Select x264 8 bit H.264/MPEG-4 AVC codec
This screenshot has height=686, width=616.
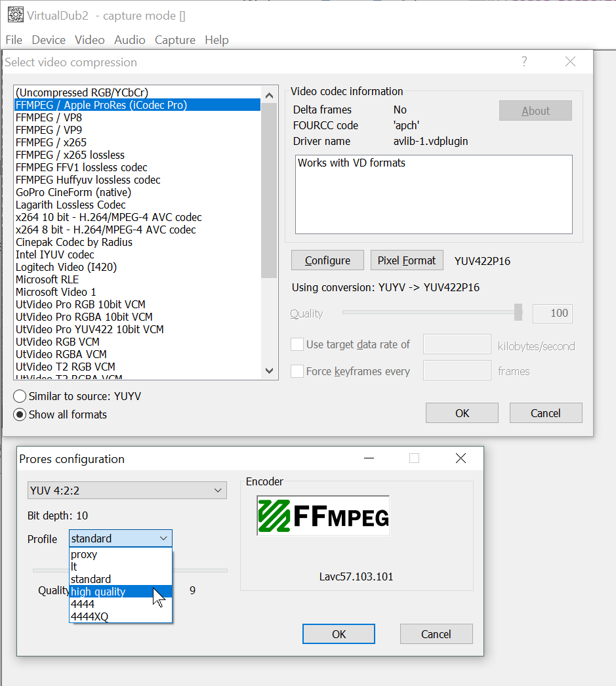(x=137, y=230)
